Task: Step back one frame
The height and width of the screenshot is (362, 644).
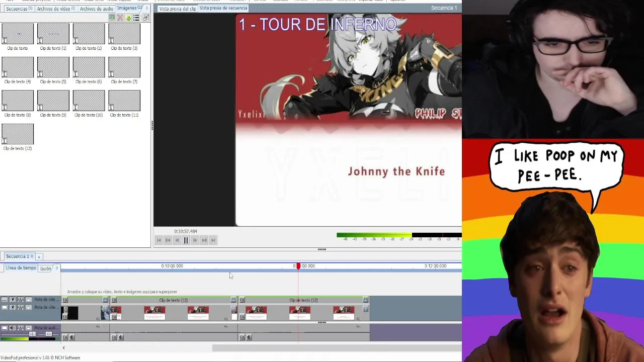Action: pos(177,240)
